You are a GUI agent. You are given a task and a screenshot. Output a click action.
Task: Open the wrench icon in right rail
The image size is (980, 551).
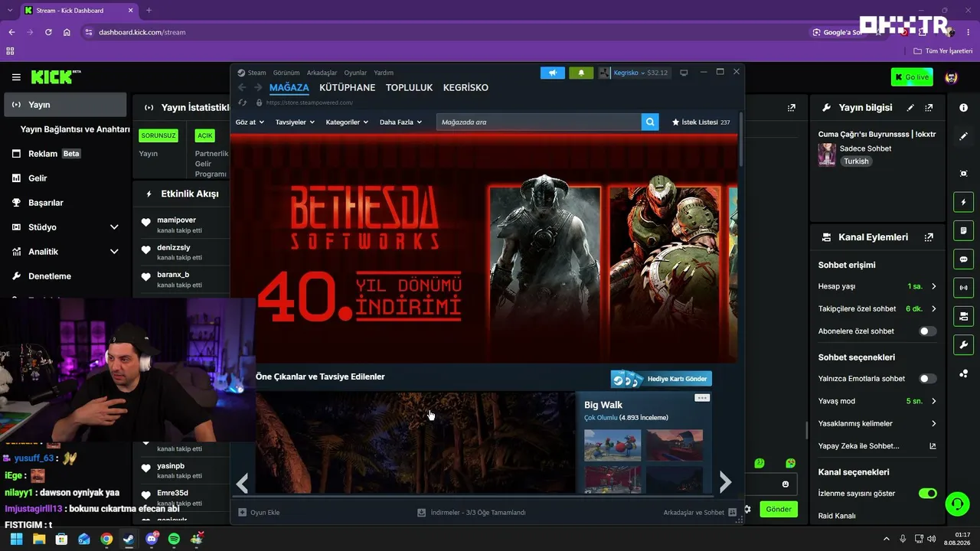(963, 344)
